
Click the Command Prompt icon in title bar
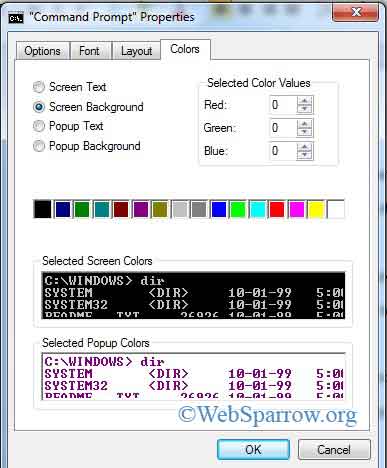[16, 18]
